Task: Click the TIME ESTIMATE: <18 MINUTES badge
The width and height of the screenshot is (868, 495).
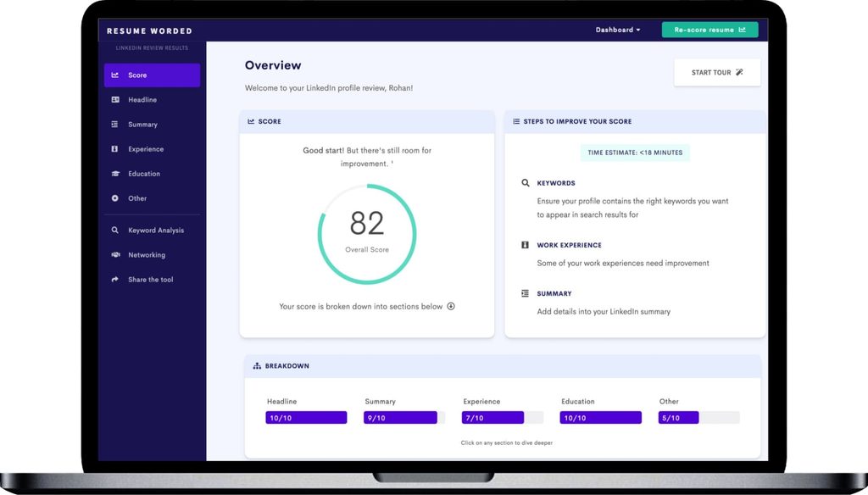Action: (635, 153)
